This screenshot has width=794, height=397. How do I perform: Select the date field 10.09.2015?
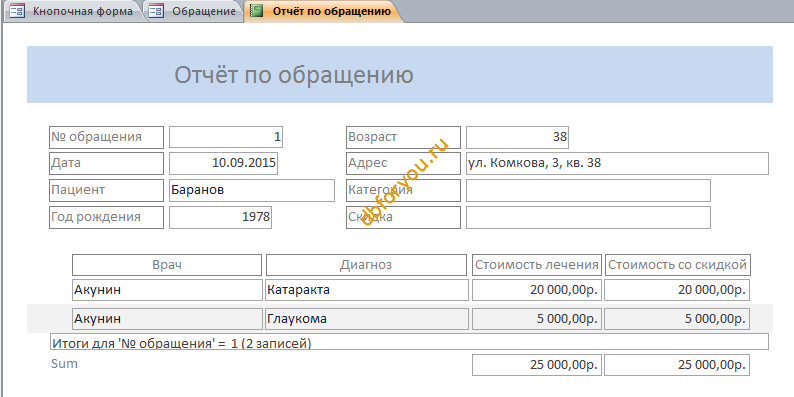(x=223, y=164)
